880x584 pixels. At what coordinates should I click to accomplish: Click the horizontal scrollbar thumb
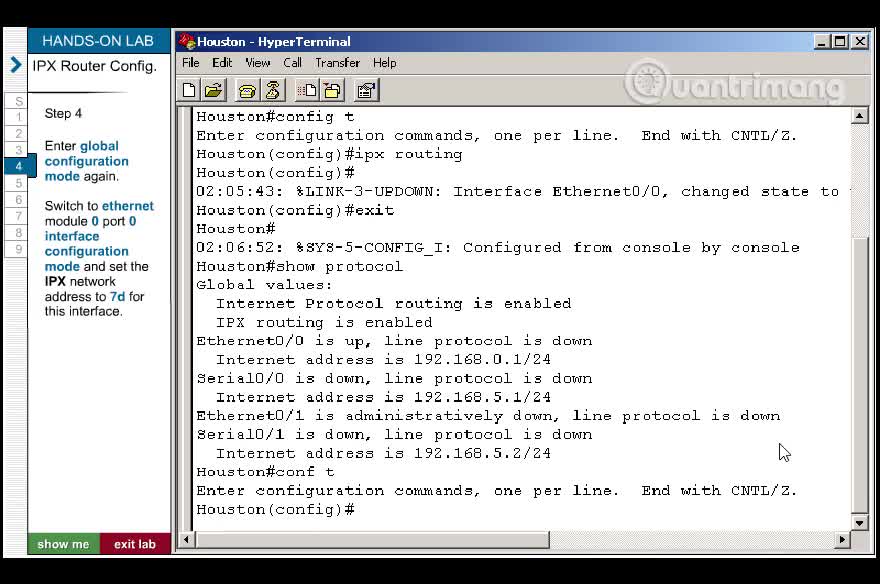372,540
